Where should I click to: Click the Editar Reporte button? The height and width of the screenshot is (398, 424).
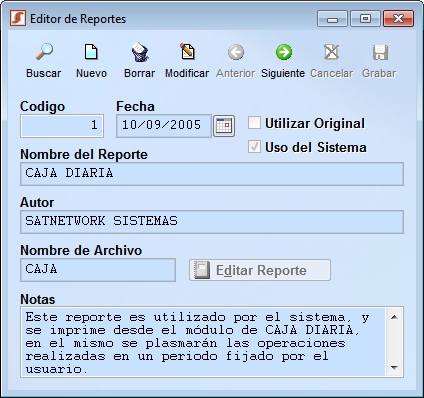coord(260,270)
